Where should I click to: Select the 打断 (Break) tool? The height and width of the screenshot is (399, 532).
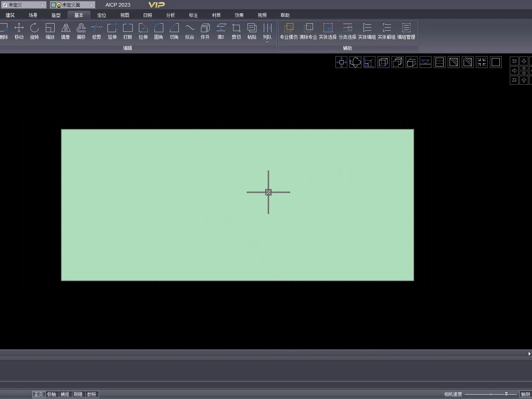coord(127,31)
